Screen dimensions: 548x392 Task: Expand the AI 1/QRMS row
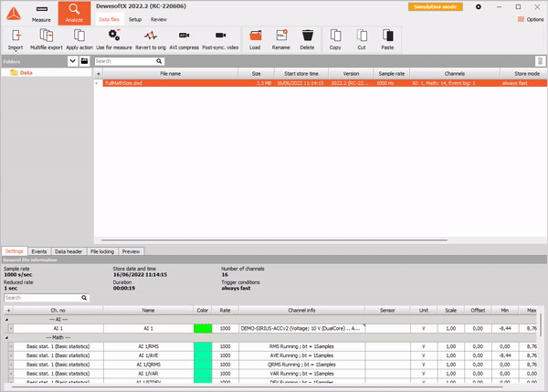11,365
